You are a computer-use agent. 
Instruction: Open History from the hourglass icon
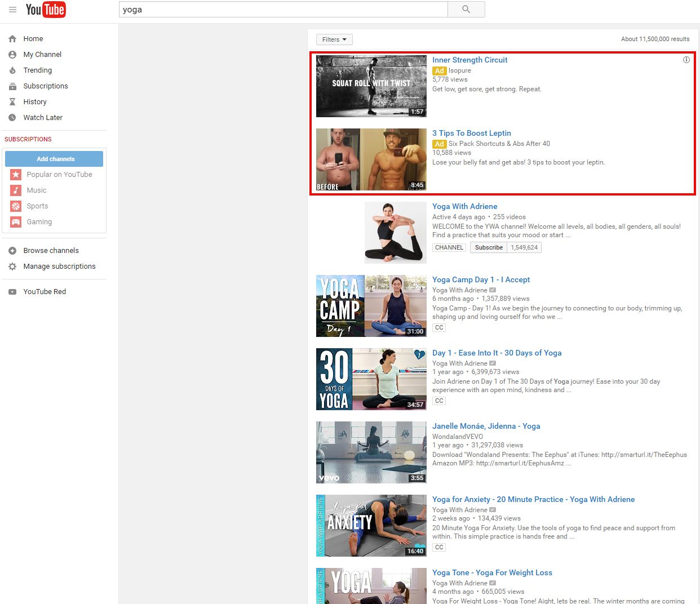(x=12, y=102)
